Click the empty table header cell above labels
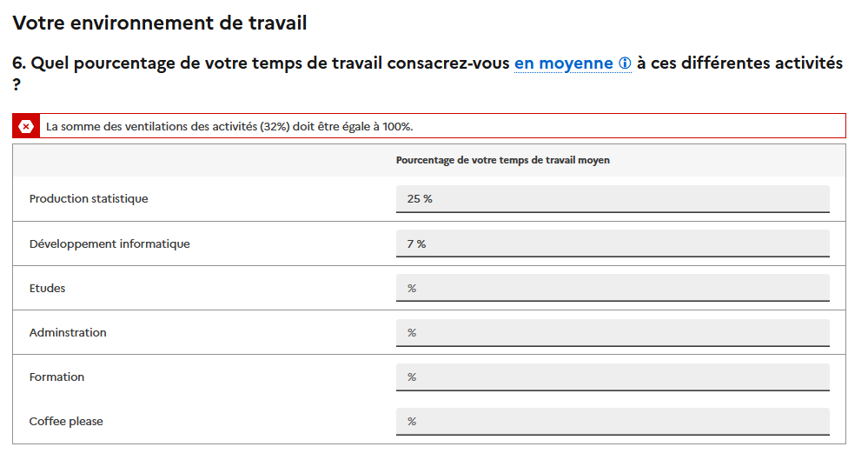868x460 pixels. [x=200, y=160]
